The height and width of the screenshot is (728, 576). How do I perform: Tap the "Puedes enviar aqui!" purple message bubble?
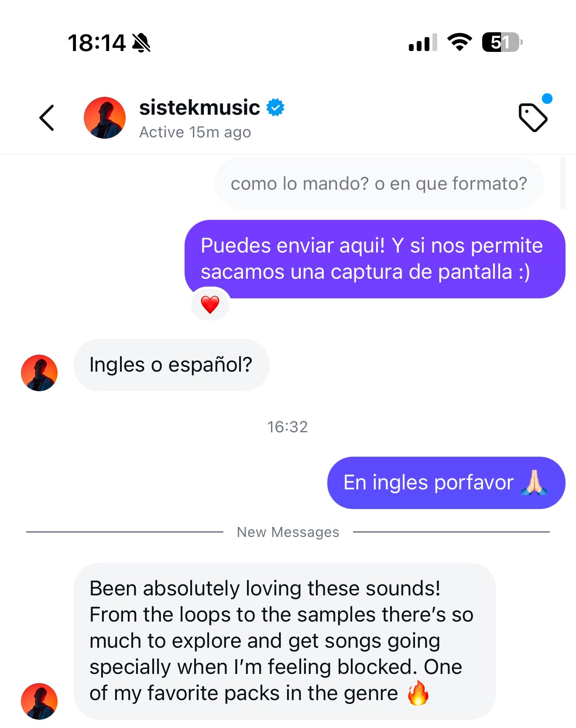(374, 259)
